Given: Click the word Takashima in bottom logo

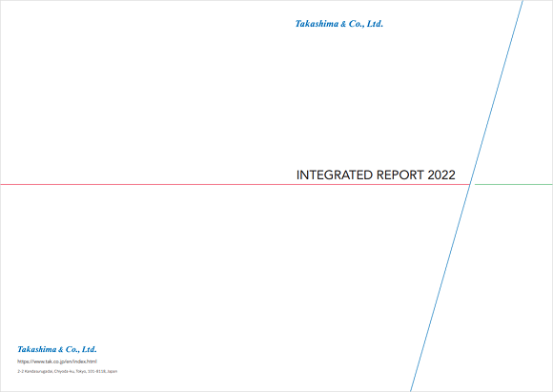Looking at the screenshot, I should (x=36, y=349).
